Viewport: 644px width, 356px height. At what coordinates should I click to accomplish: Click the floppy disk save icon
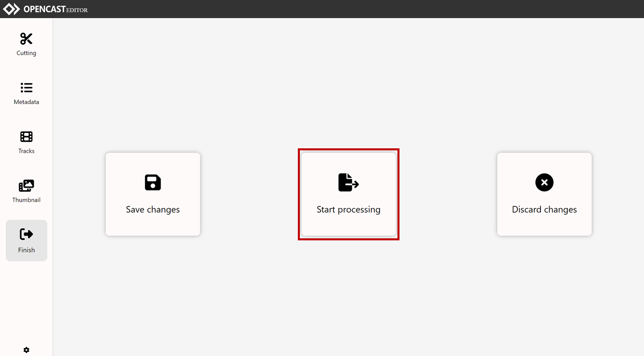click(x=153, y=183)
